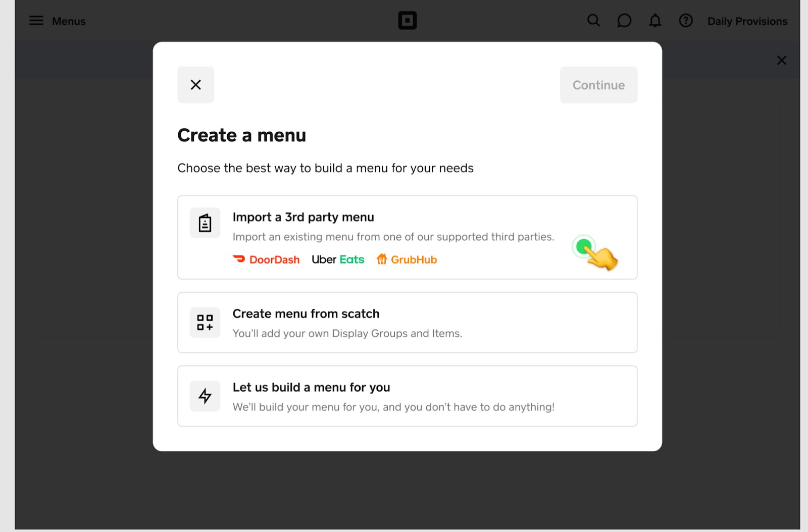Open the hamburger navigation menu
808x532 pixels.
pos(36,21)
